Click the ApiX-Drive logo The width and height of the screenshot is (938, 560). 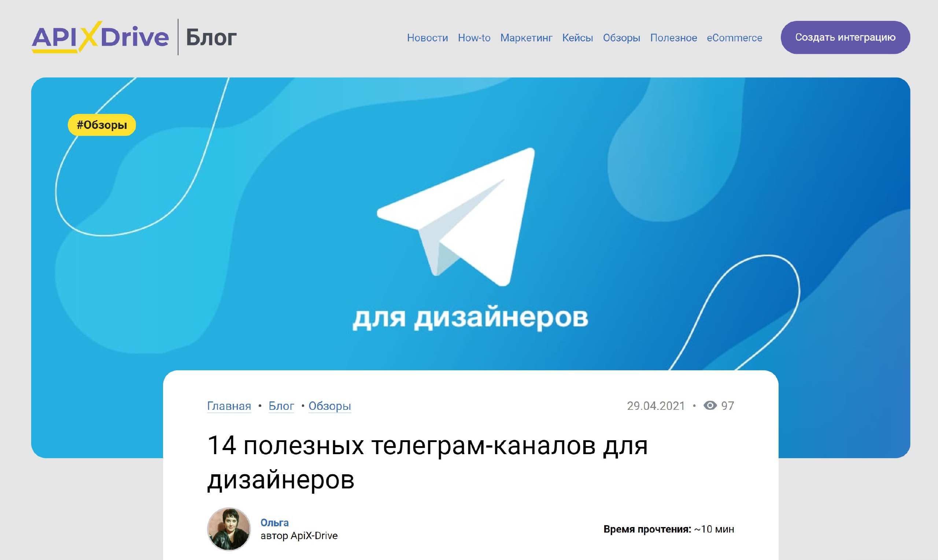point(100,37)
